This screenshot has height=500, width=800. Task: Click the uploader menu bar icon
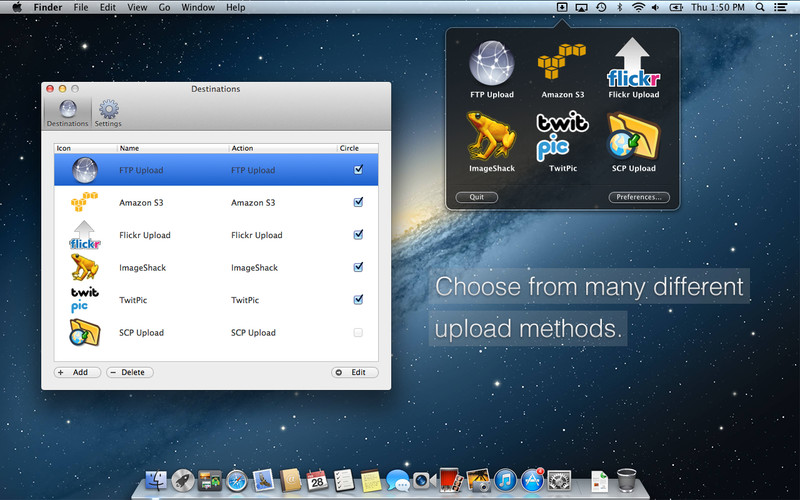(x=561, y=7)
